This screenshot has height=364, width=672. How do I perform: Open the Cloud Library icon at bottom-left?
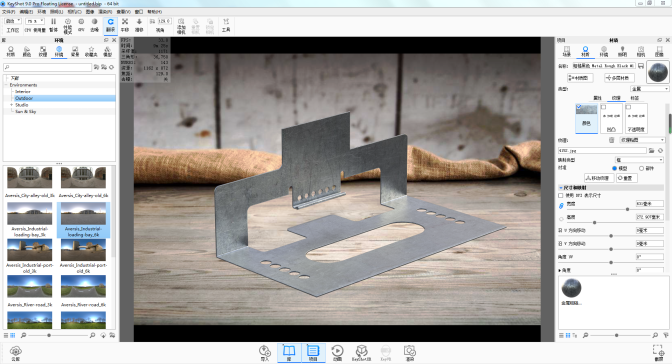(x=15, y=353)
